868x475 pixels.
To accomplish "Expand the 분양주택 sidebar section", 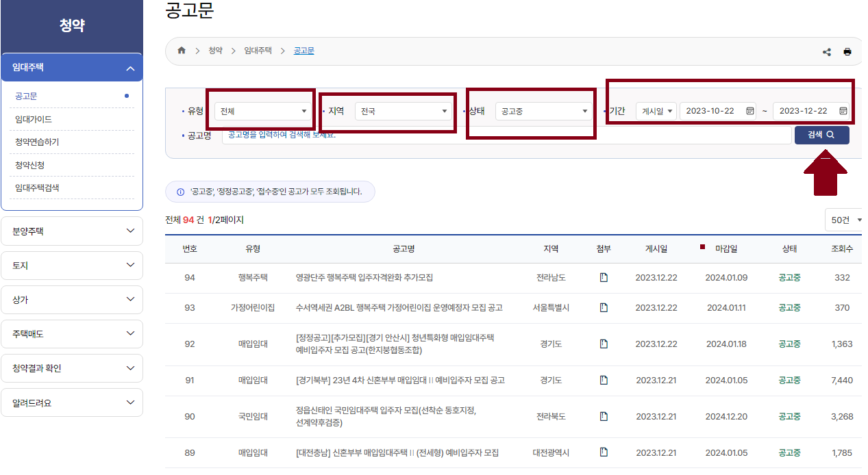I will coord(72,231).
